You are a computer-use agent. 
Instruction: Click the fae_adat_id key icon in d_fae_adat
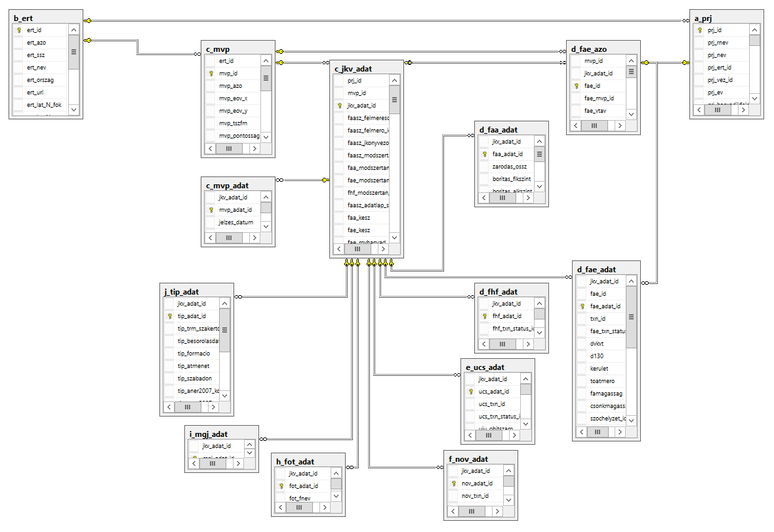pyautogui.click(x=582, y=306)
